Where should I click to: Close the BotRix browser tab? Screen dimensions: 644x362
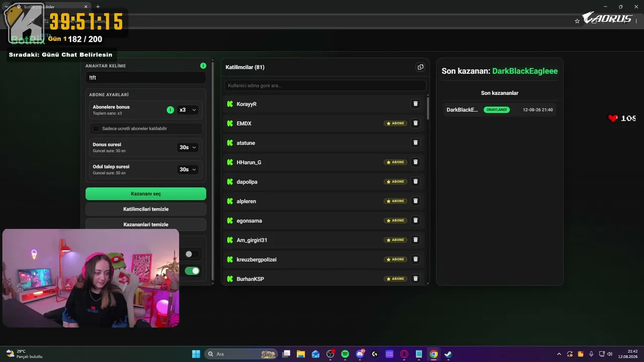[x=86, y=7]
